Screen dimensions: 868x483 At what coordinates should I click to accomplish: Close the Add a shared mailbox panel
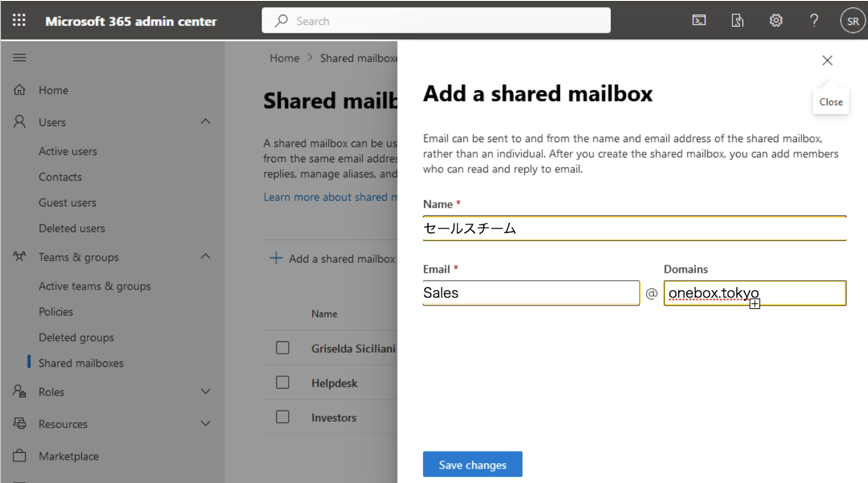[x=827, y=60]
